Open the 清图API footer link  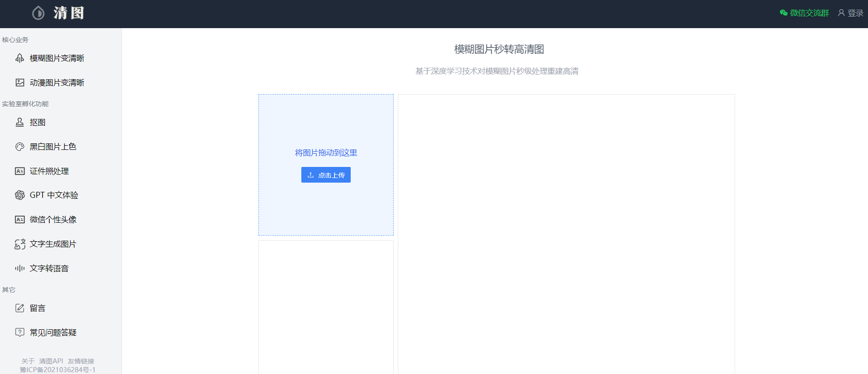(51, 361)
